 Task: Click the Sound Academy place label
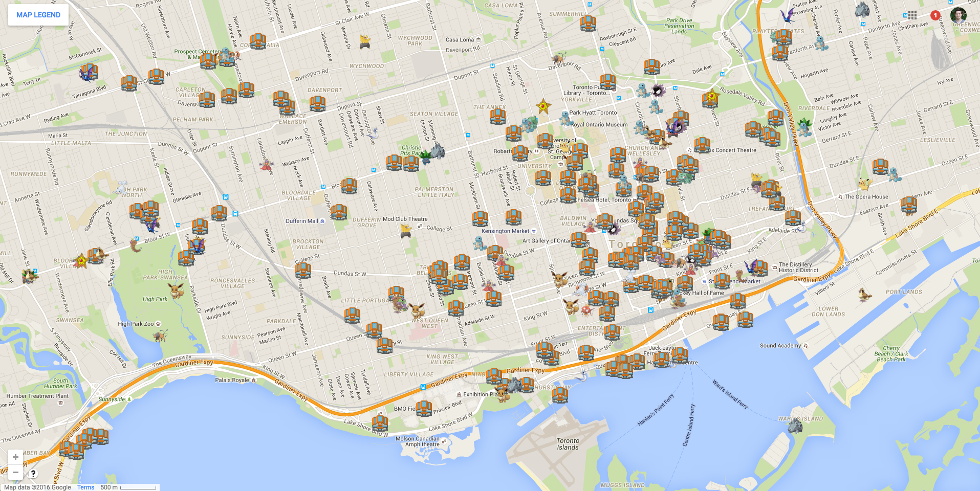point(780,346)
